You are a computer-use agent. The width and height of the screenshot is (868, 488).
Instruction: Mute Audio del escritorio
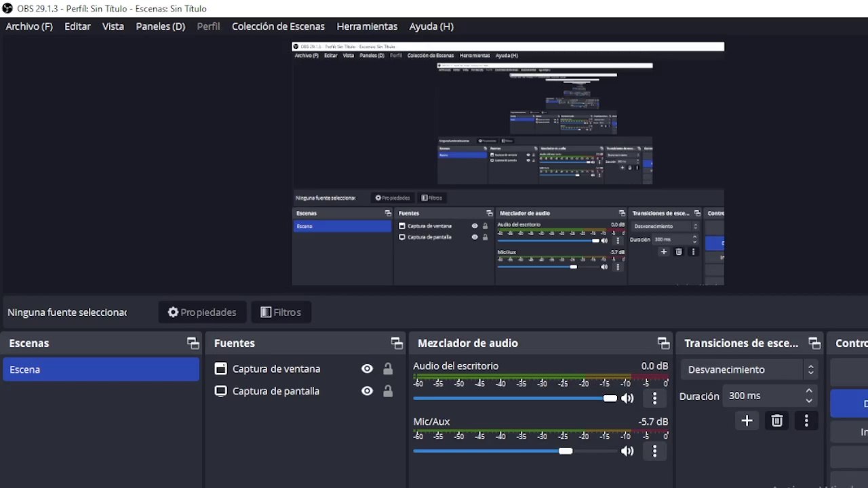(x=628, y=398)
